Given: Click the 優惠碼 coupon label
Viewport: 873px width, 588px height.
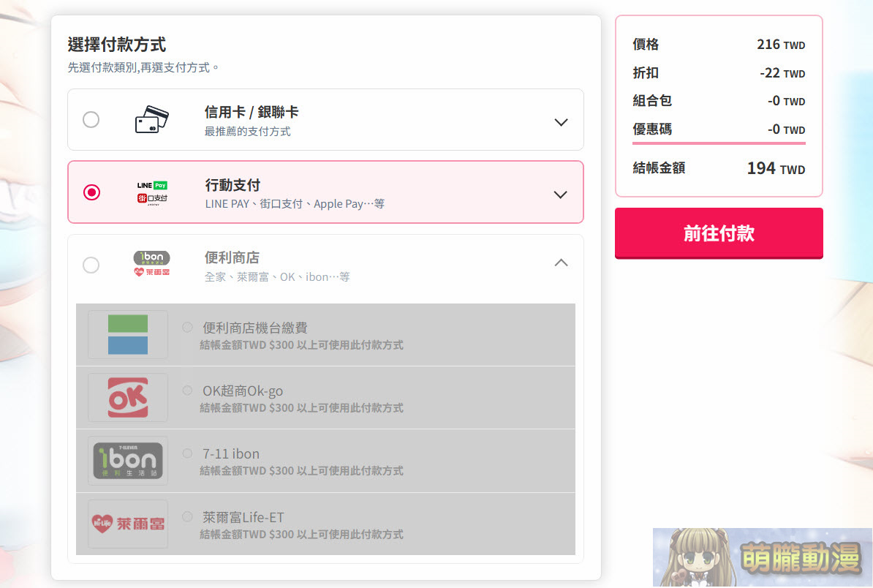Looking at the screenshot, I should click(652, 129).
